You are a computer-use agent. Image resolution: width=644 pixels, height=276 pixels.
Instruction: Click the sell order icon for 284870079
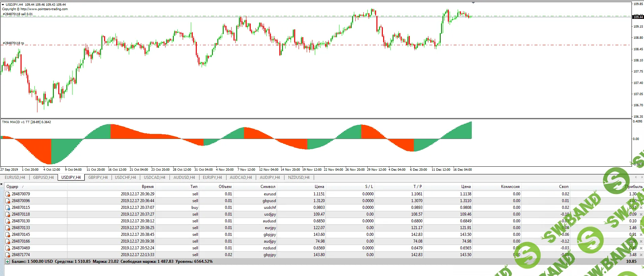(8, 194)
